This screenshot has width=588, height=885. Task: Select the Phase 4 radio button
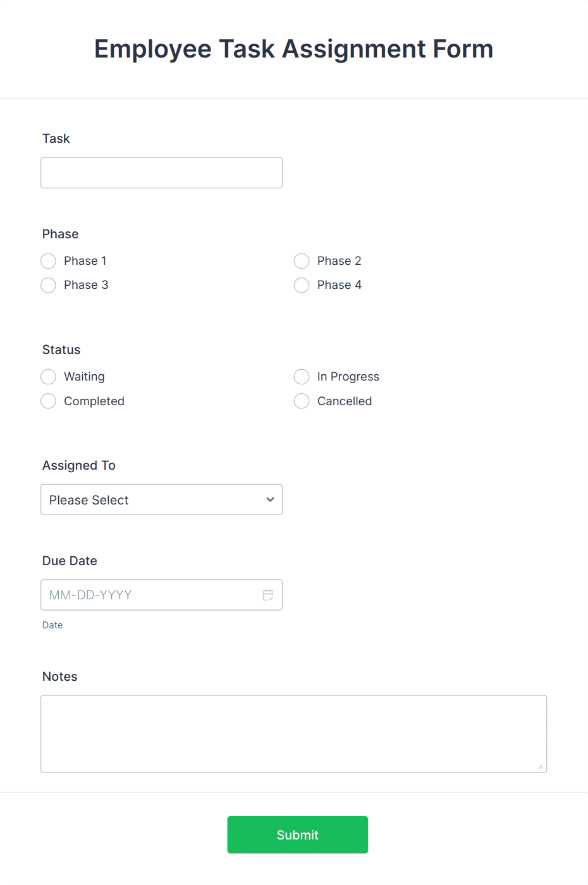point(302,285)
